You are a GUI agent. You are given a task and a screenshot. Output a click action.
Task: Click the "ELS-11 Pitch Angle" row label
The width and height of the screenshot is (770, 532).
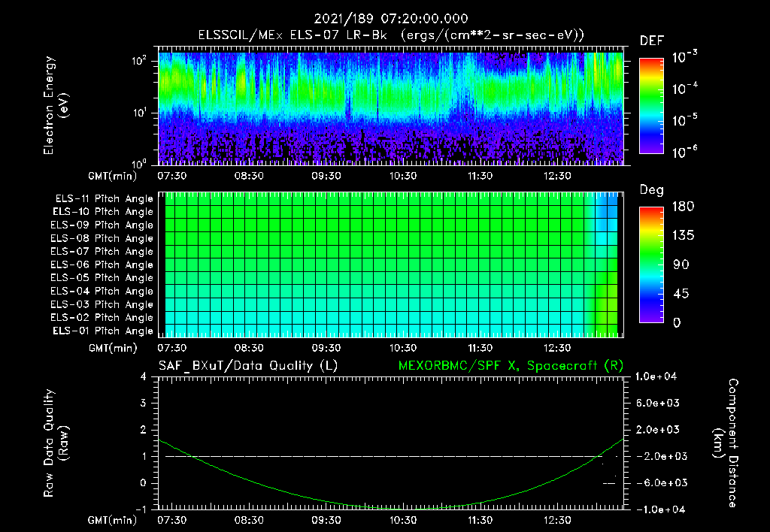(x=104, y=199)
